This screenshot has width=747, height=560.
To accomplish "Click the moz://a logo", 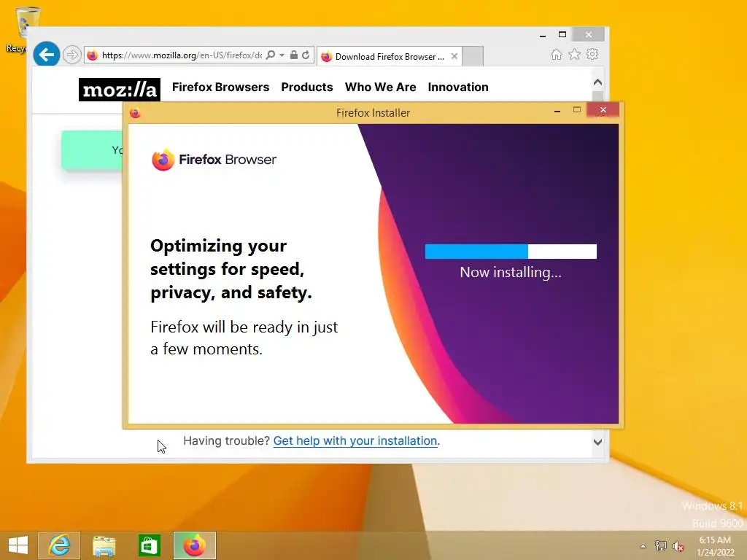I will [120, 90].
